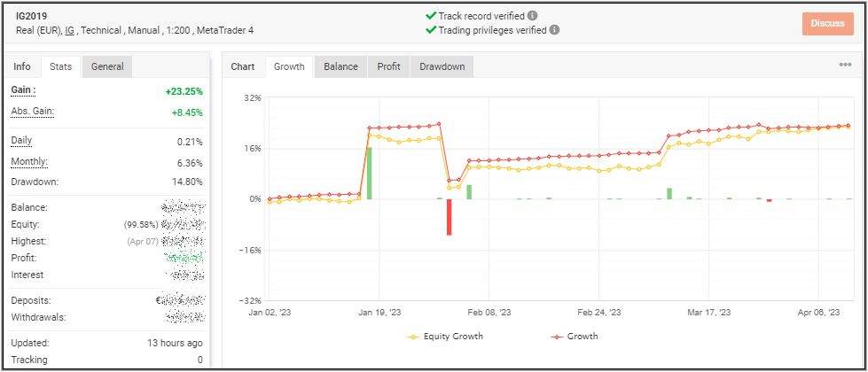868x372 pixels.
Task: Click the Track record verified green checkmark
Action: point(431,16)
